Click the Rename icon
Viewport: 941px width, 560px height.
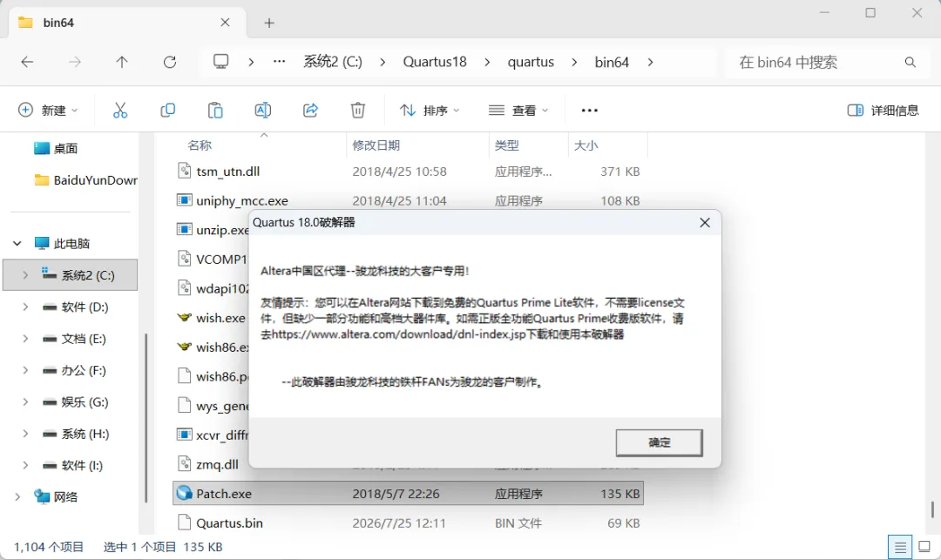click(x=263, y=111)
